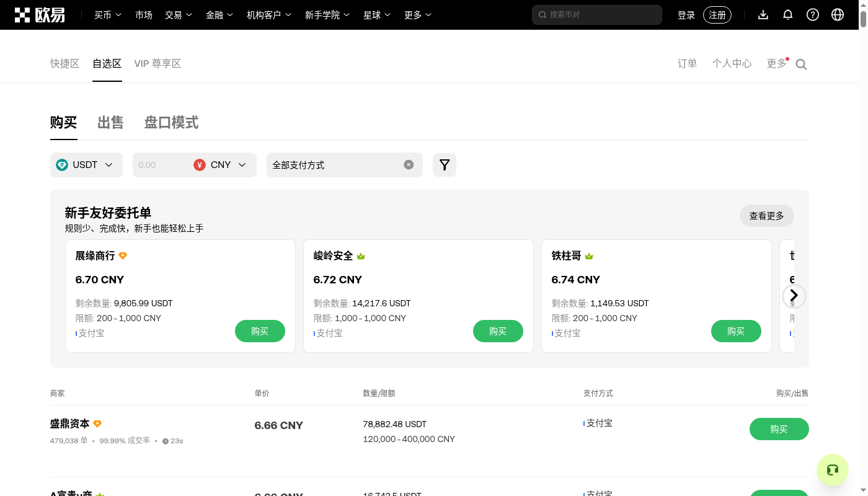
Task: Open the filter funnel icon
Action: (x=445, y=165)
